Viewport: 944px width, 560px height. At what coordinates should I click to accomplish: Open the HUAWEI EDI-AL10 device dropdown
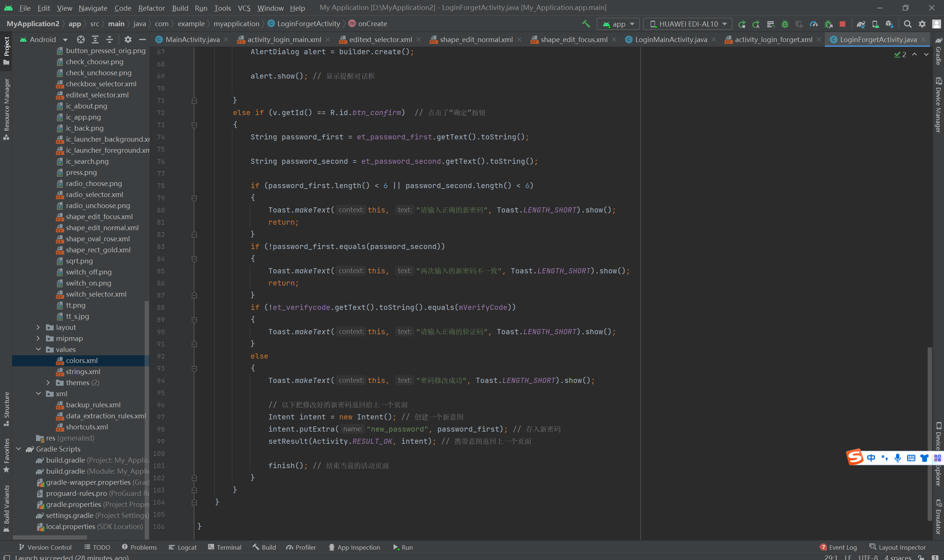[688, 24]
